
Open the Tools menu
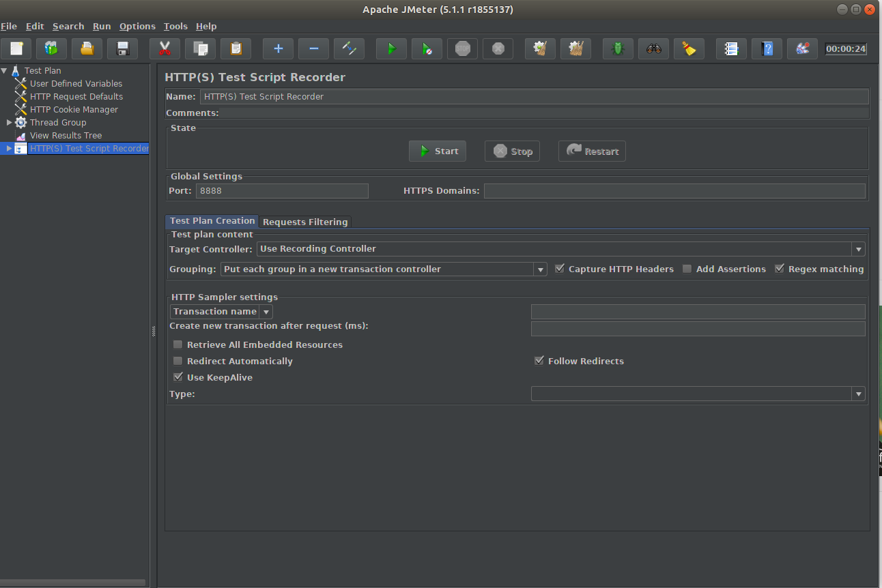(x=175, y=26)
